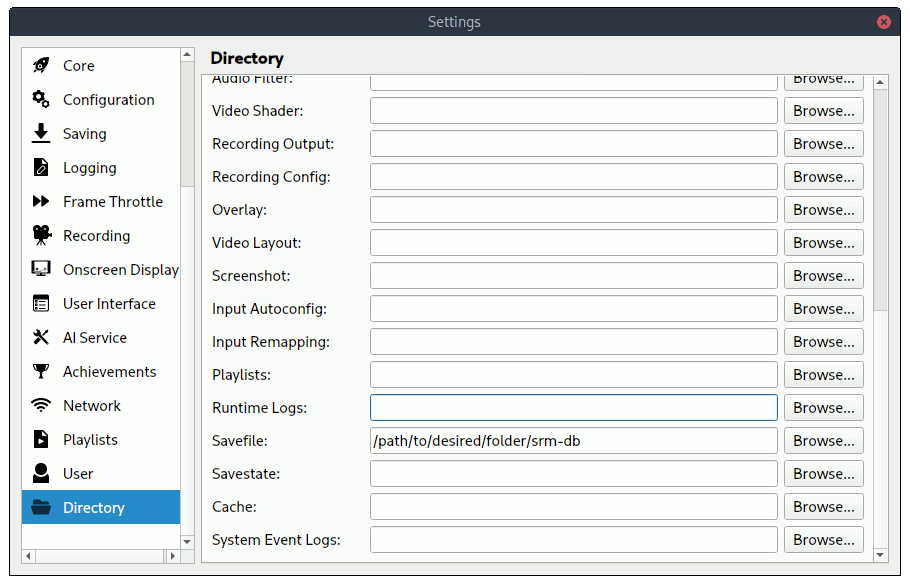Open the Directory folder icon in sidebar
Image resolution: width=910 pixels, height=585 pixels.
[x=42, y=507]
